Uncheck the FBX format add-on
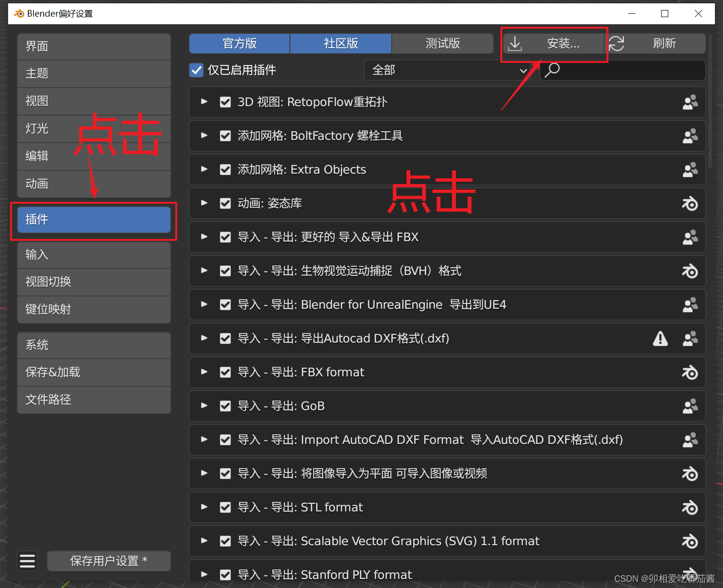Viewport: 723px width, 588px height. tap(226, 372)
